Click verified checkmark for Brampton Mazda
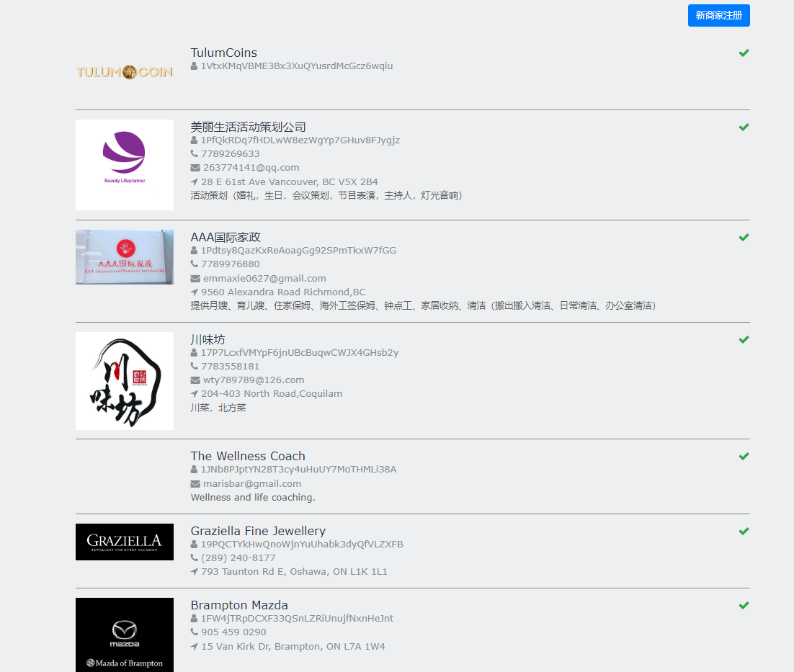 pos(744,606)
